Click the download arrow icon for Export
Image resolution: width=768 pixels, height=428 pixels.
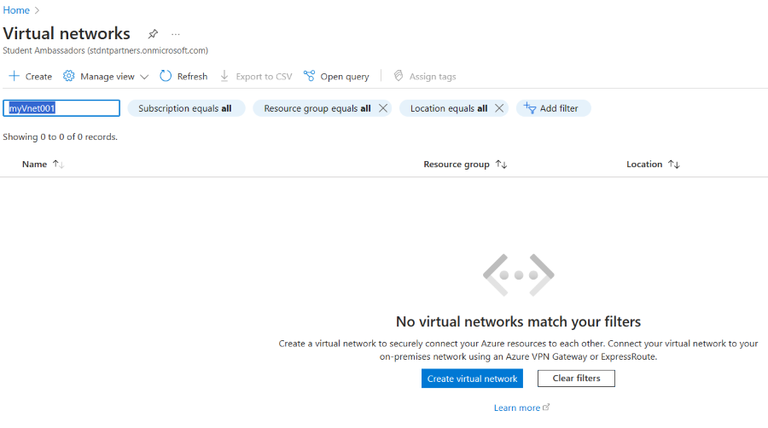pos(224,76)
